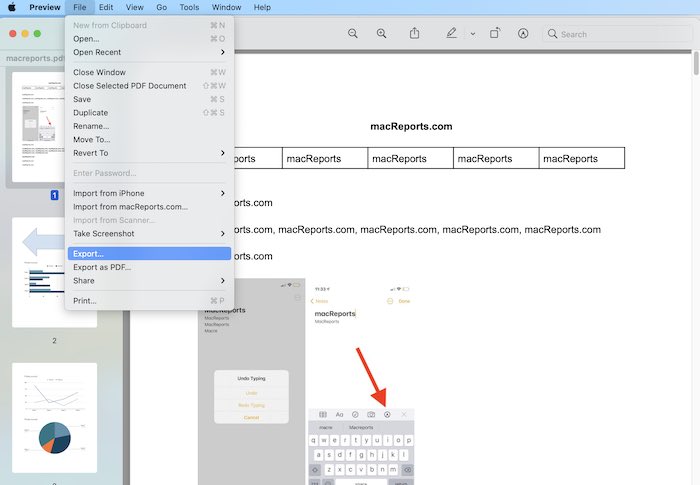
Task: Choose Duplicate menu item
Action: click(x=149, y=113)
